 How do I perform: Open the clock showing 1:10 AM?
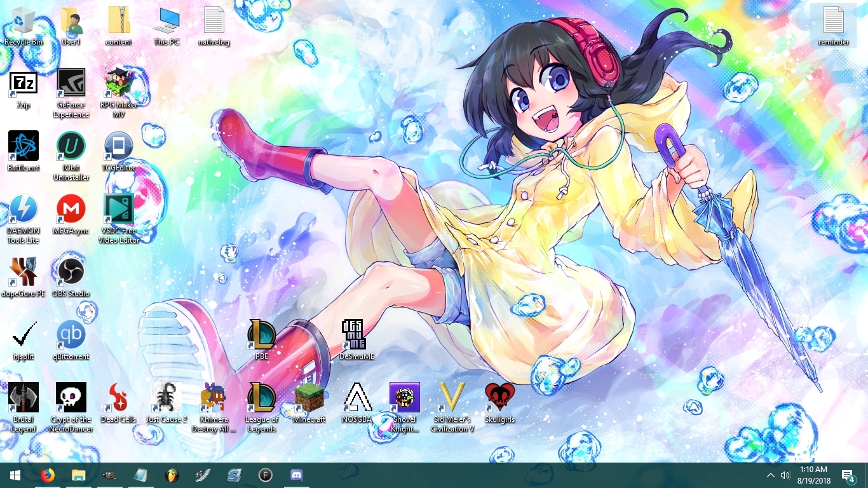tap(813, 475)
